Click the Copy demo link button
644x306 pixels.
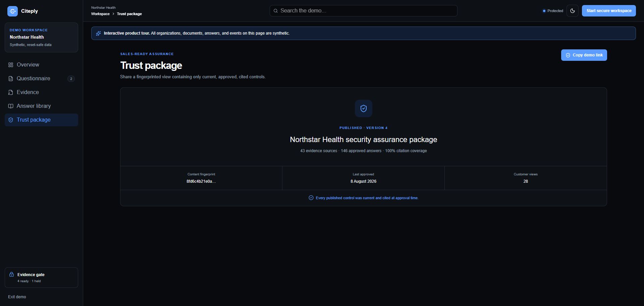click(x=584, y=55)
